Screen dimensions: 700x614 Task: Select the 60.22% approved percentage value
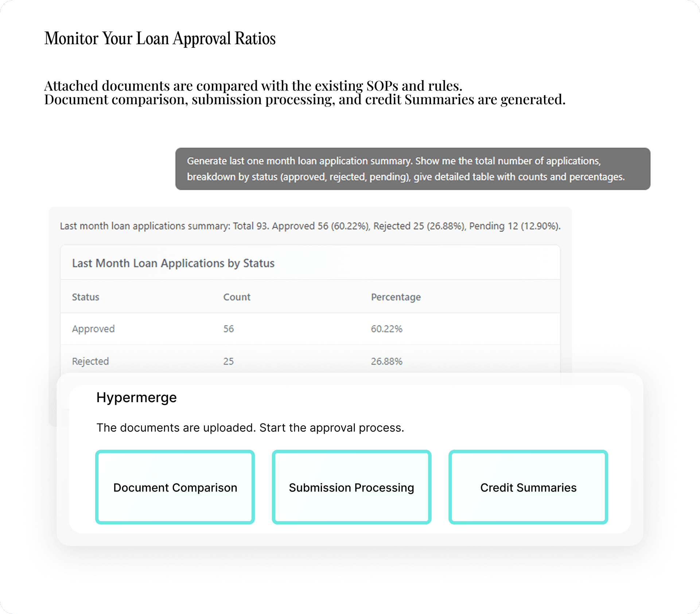tap(386, 329)
